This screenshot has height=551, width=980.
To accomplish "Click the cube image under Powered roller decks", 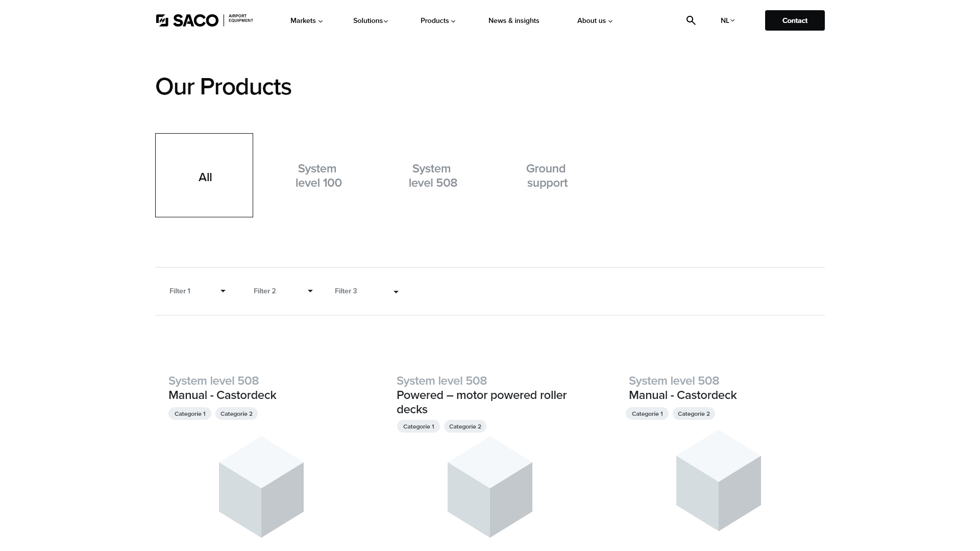I will pyautogui.click(x=490, y=487).
